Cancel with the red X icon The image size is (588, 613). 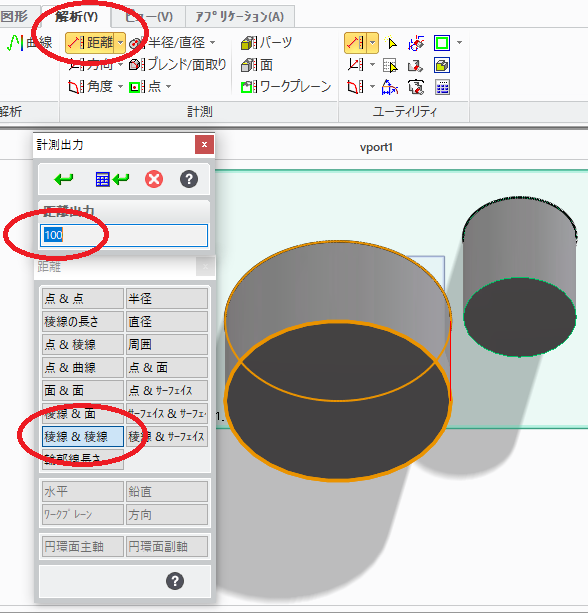click(x=154, y=179)
